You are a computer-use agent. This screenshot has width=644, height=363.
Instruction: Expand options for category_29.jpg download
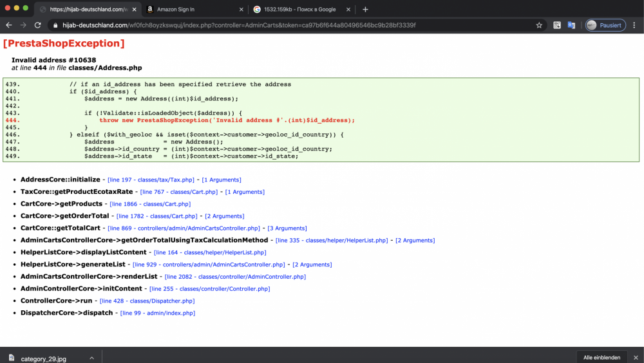[91, 358]
